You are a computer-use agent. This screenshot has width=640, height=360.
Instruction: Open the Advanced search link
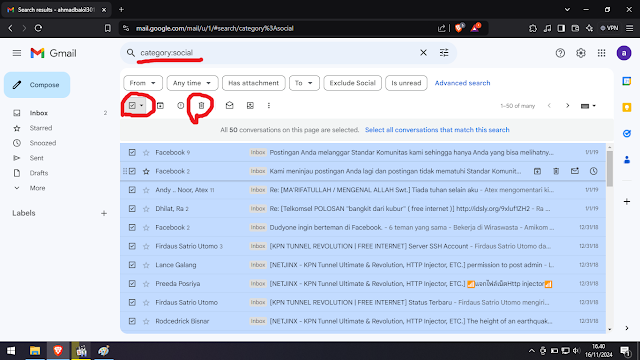click(462, 83)
